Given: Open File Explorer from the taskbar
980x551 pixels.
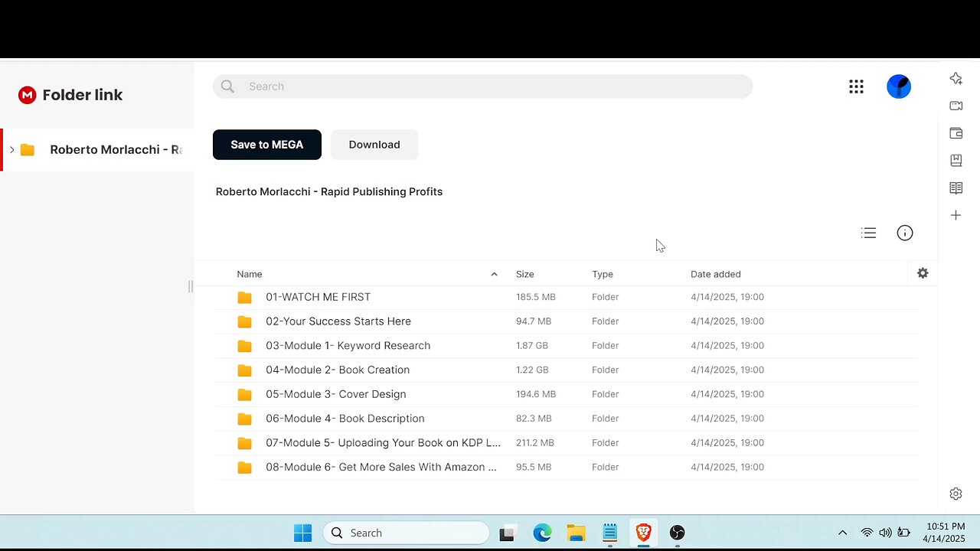Looking at the screenshot, I should pyautogui.click(x=576, y=533).
